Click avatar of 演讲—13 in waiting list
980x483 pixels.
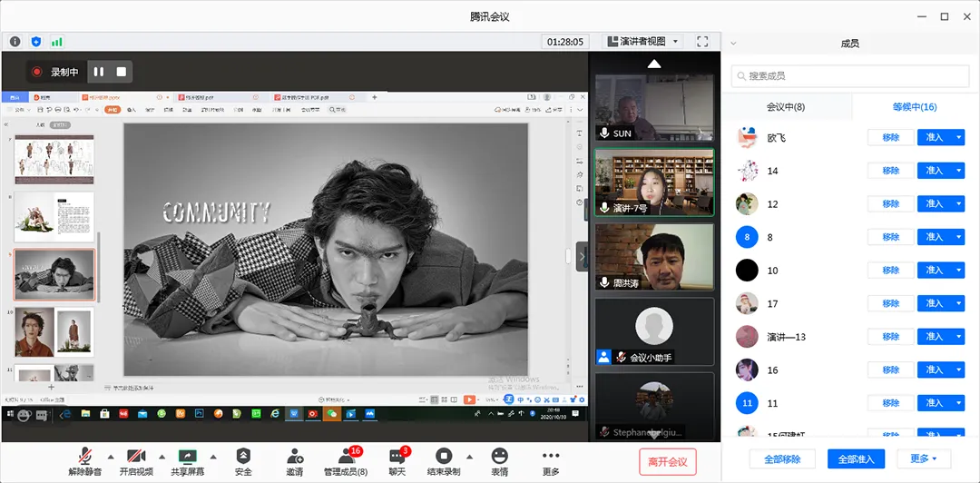[x=747, y=337]
